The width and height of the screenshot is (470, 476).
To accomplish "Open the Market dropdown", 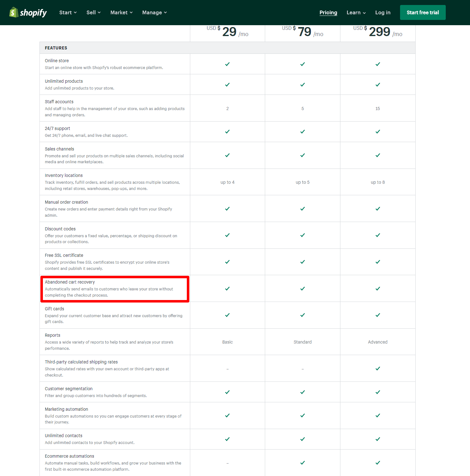I will coord(121,12).
